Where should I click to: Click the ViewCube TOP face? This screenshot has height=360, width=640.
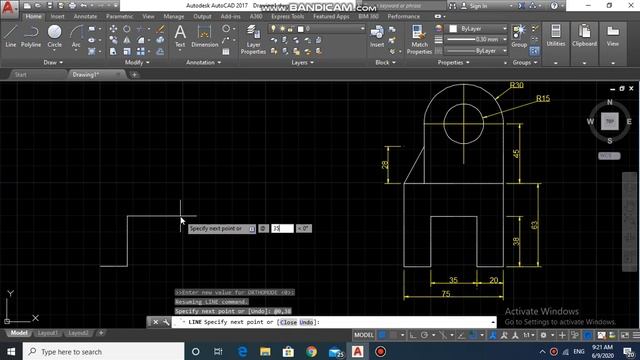(609, 121)
